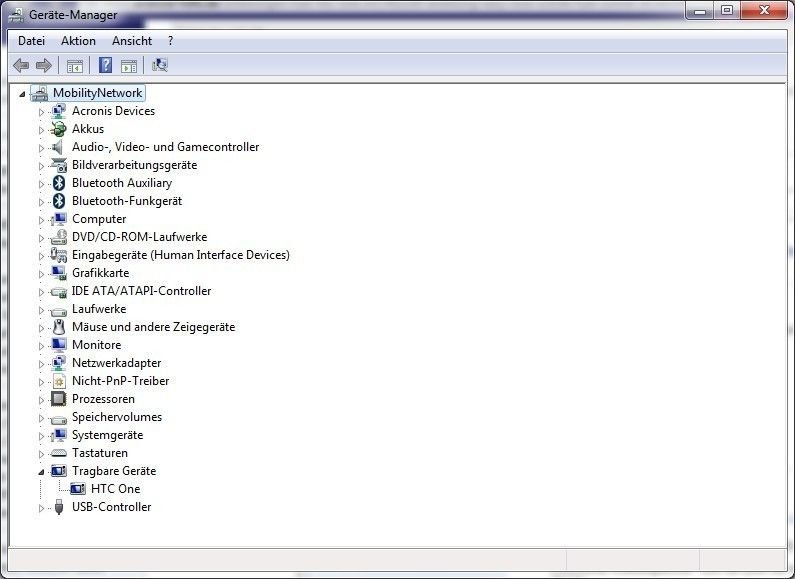Viewport: 795px width, 579px height.
Task: Click the DVD/CD-ROM drive icon
Action: click(x=59, y=237)
